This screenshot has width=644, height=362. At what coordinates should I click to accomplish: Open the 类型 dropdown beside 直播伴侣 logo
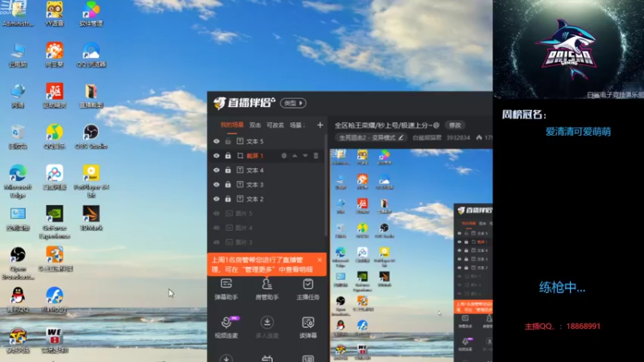coord(293,103)
